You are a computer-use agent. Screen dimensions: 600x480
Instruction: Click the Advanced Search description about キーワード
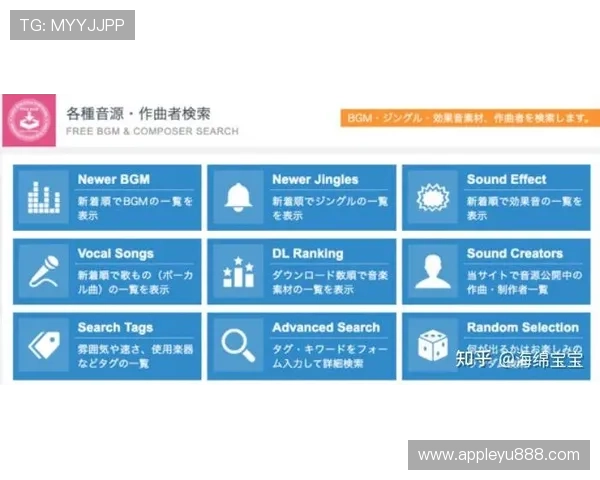[x=330, y=356]
